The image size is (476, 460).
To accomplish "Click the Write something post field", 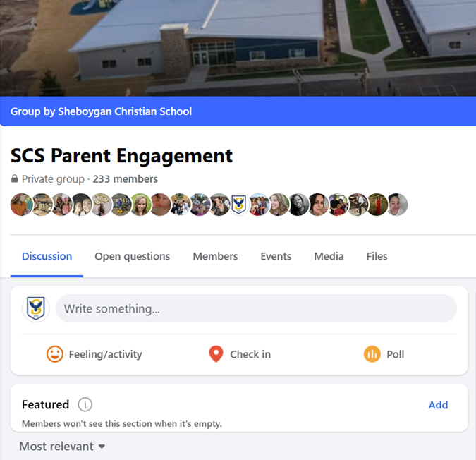I will click(x=256, y=308).
